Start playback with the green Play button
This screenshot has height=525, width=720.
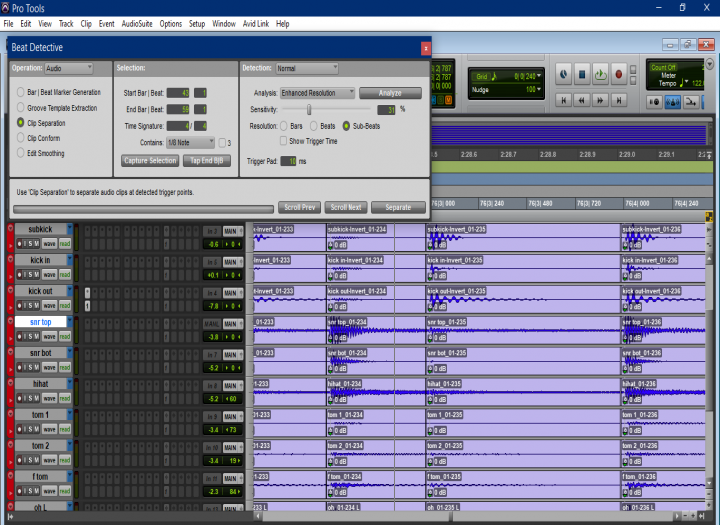(600, 74)
